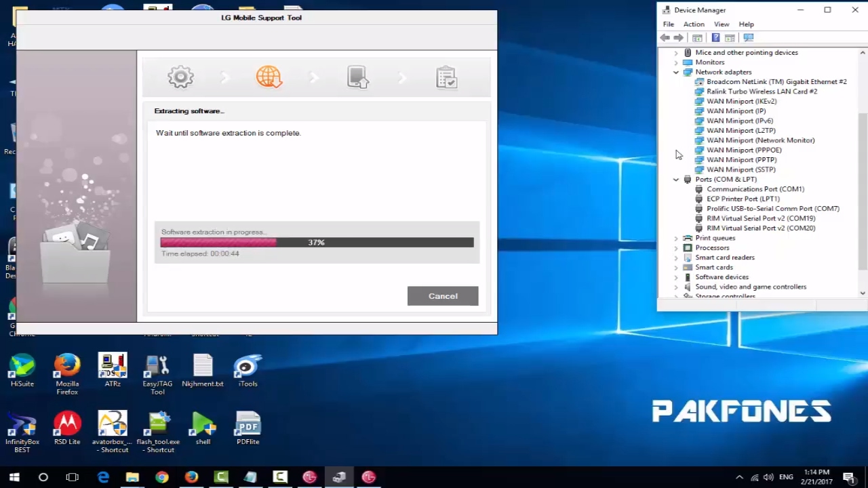Click the clipboard completion step icon
Screen dimensions: 868x488
(446, 77)
